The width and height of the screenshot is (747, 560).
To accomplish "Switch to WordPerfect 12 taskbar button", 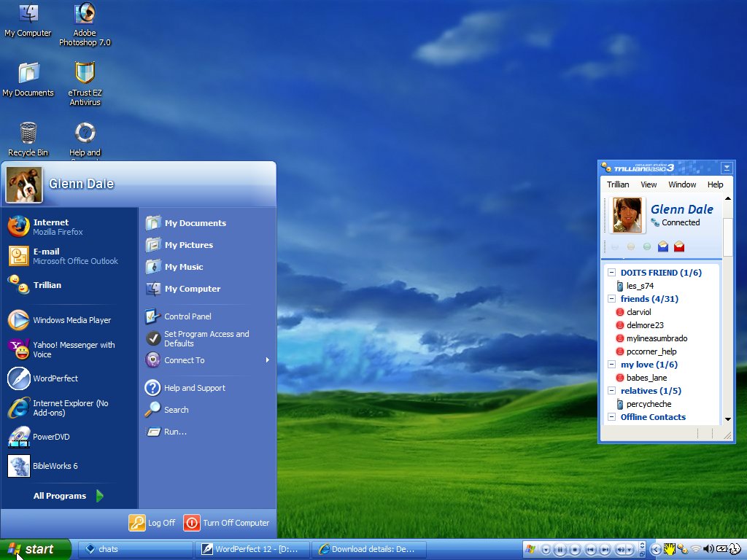I will (252, 549).
